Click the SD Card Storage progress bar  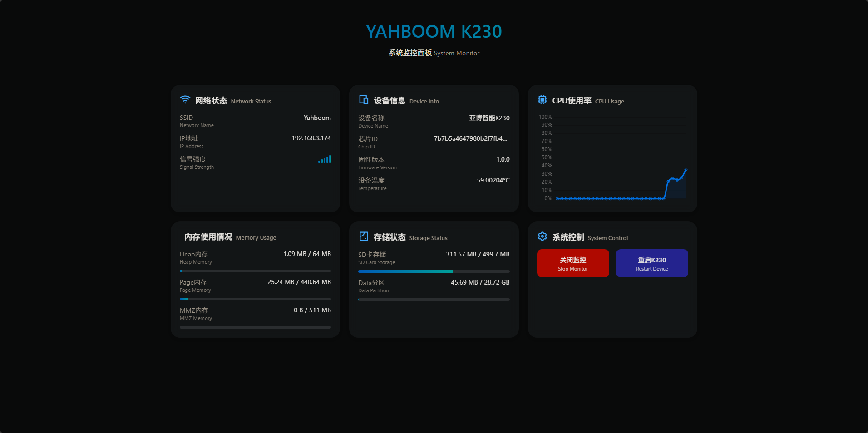[x=434, y=271]
